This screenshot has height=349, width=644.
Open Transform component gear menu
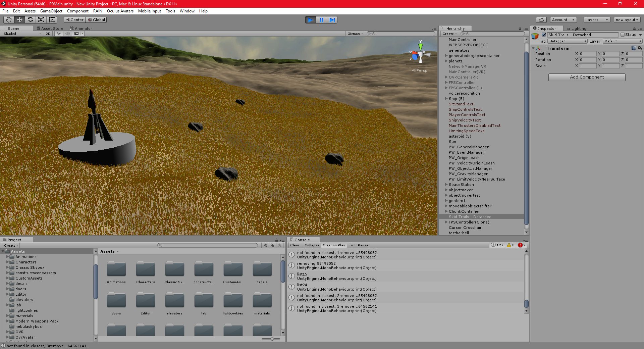639,48
